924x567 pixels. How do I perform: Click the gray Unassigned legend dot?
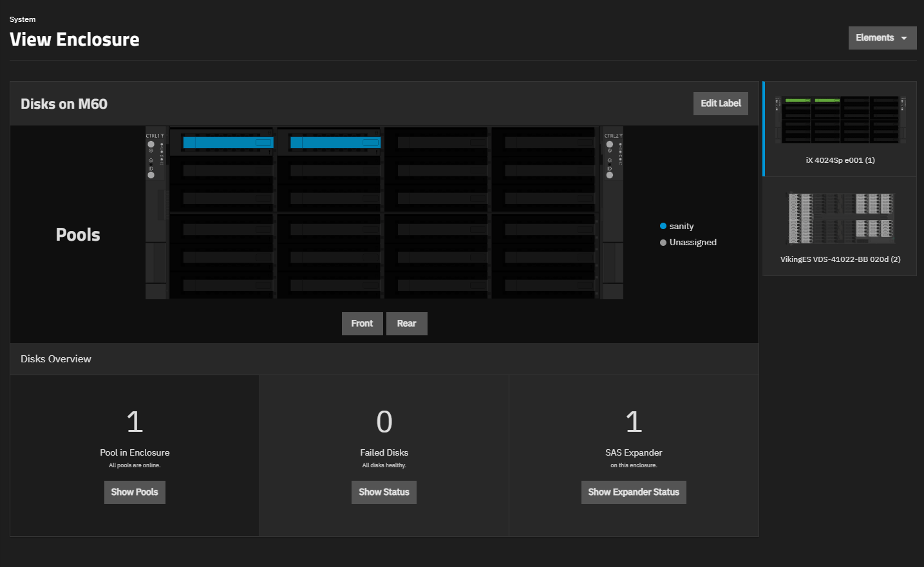(663, 243)
